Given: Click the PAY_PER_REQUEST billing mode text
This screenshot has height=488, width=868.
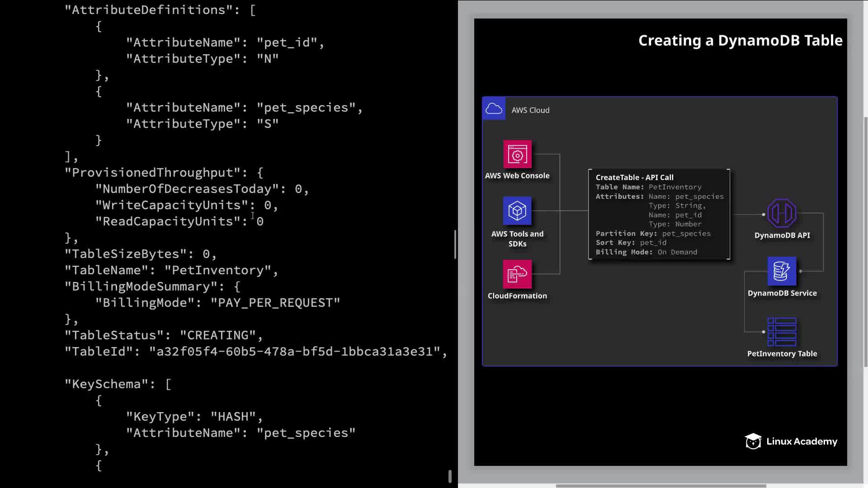Looking at the screenshot, I should click(x=275, y=303).
